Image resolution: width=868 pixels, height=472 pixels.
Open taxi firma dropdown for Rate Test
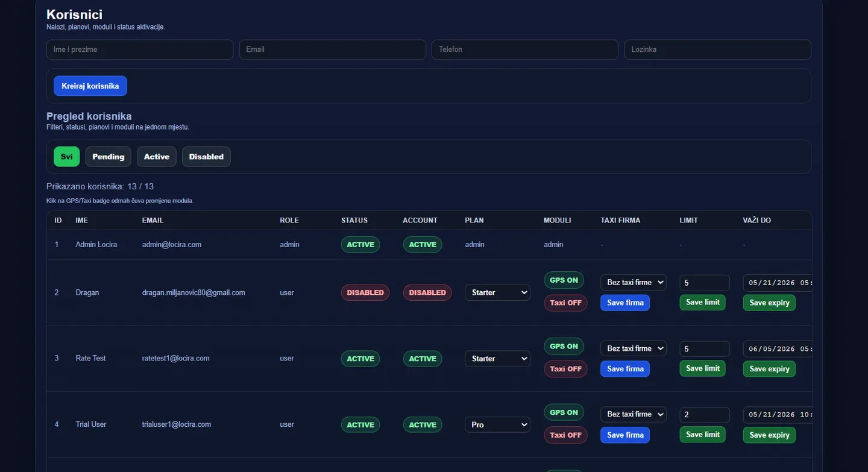click(x=634, y=348)
